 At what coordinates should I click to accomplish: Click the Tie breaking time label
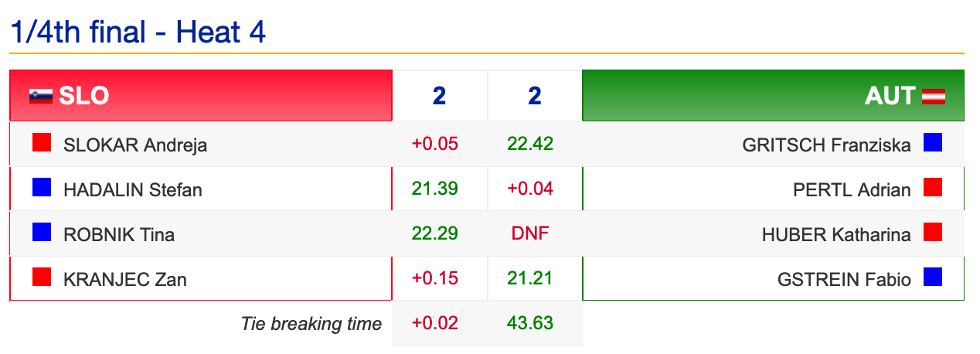311,324
